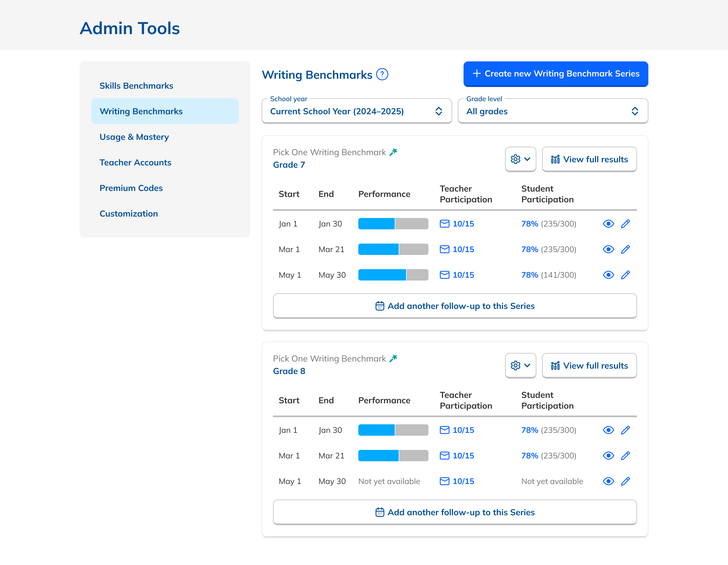Image resolution: width=728 pixels, height=565 pixels.
Task: Click the Grade 7 Jan 1 performance bar
Action: click(x=393, y=224)
